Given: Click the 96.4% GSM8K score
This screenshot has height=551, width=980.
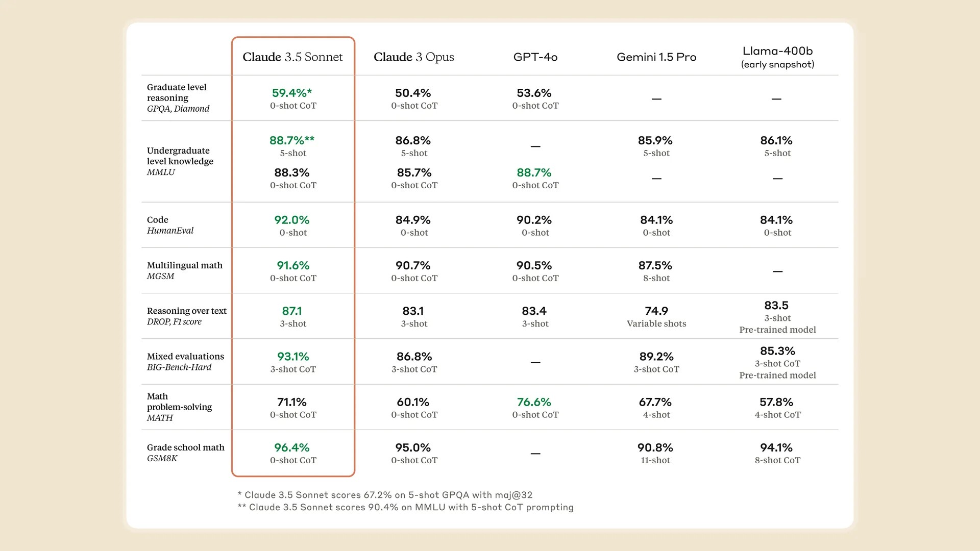Looking at the screenshot, I should tap(292, 448).
